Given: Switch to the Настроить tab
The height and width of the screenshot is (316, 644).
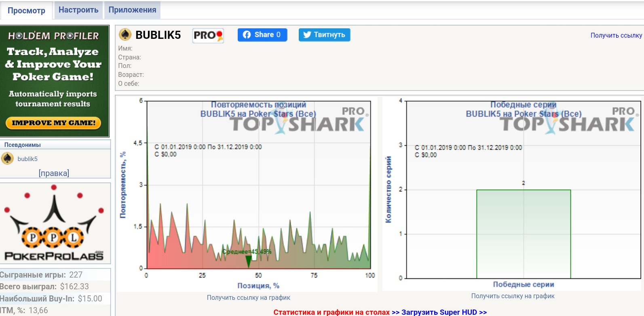Looking at the screenshot, I should (x=78, y=10).
